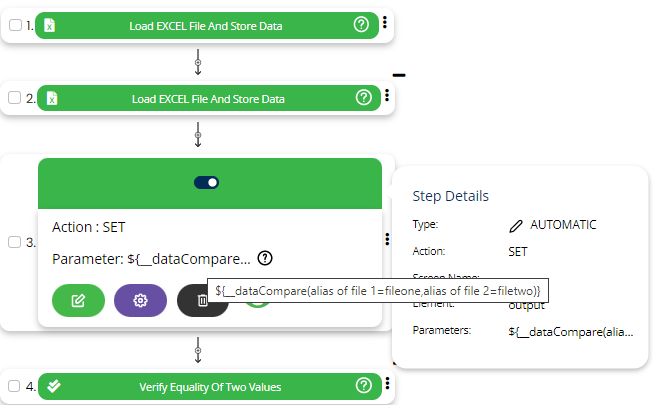Toggle the switch in step 3 header
Image resolution: width=653 pixels, height=405 pixels.
pos(206,182)
